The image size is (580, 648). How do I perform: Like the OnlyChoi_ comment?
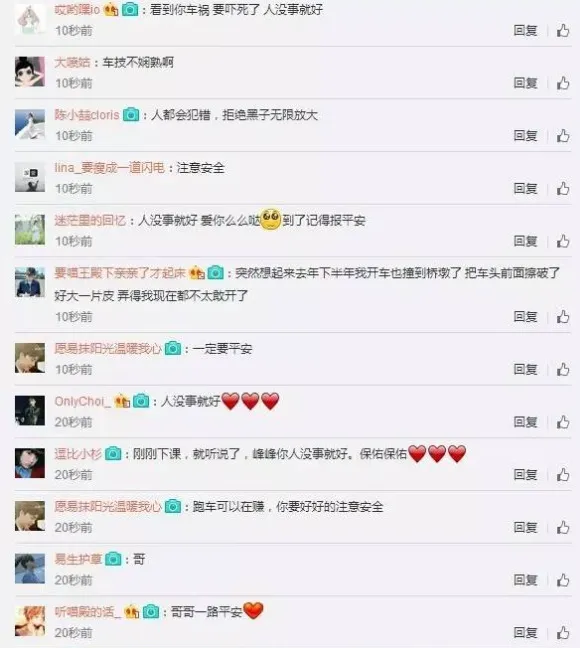click(x=563, y=422)
